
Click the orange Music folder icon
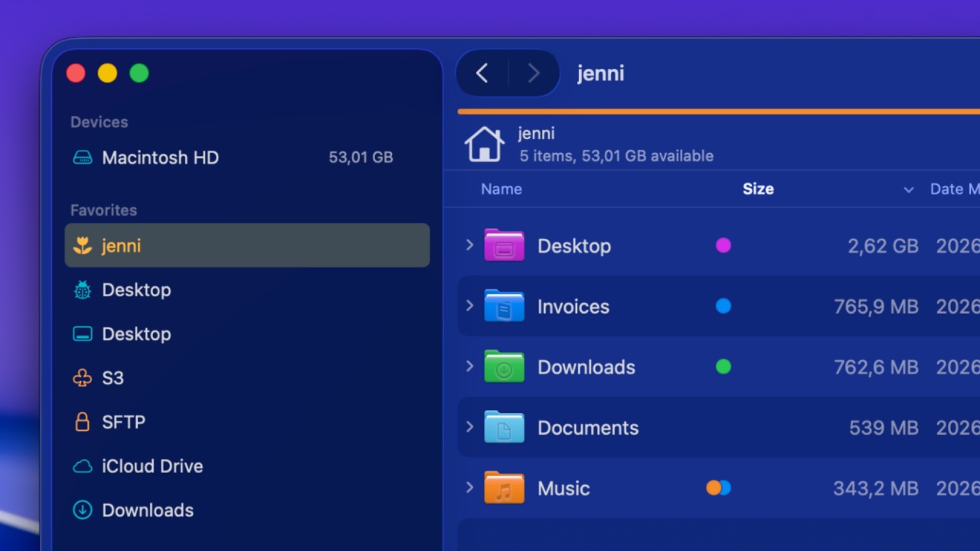504,487
